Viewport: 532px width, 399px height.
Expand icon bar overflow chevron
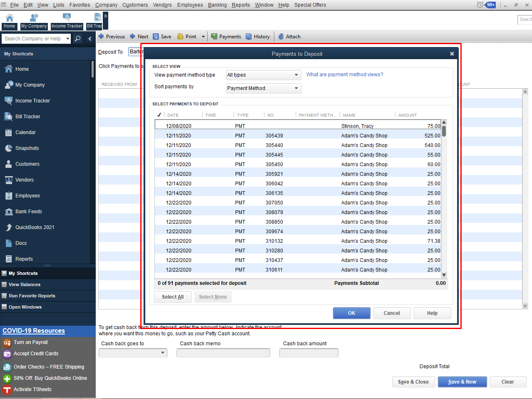pyautogui.click(x=105, y=16)
